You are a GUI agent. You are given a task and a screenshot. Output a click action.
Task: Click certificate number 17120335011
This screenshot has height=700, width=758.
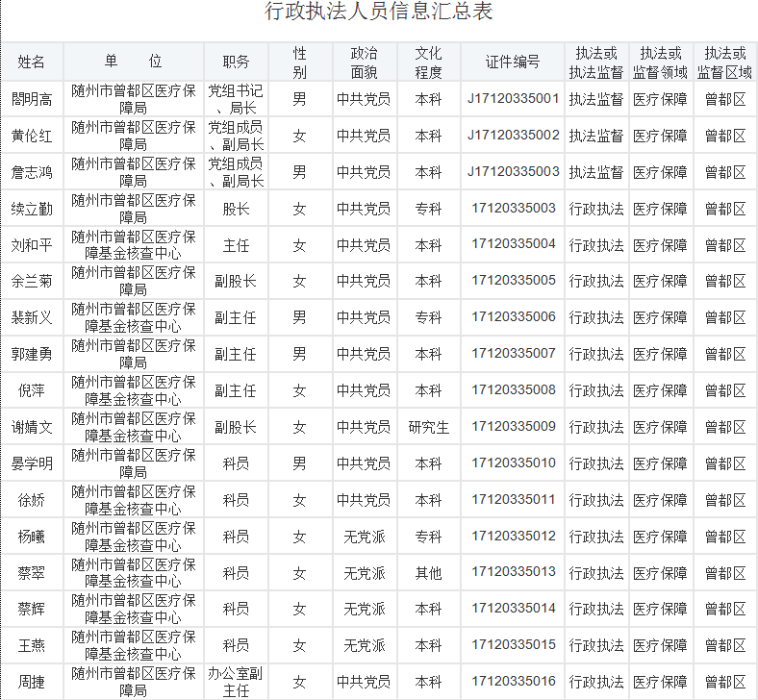tap(514, 499)
